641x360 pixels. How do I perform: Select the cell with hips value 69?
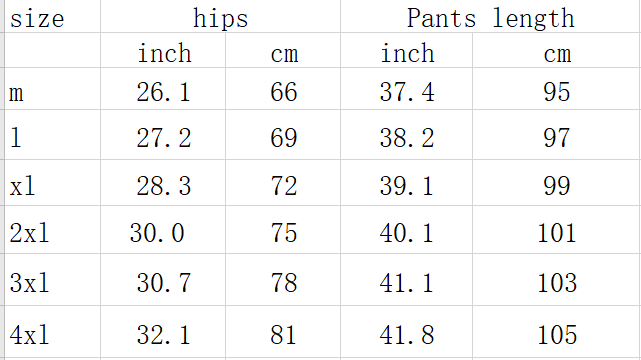click(x=283, y=135)
